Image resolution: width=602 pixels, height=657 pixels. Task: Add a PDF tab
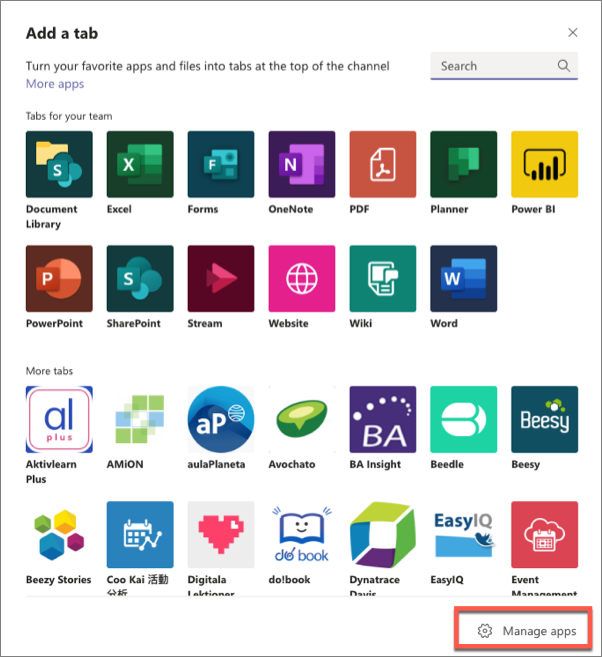pos(383,164)
